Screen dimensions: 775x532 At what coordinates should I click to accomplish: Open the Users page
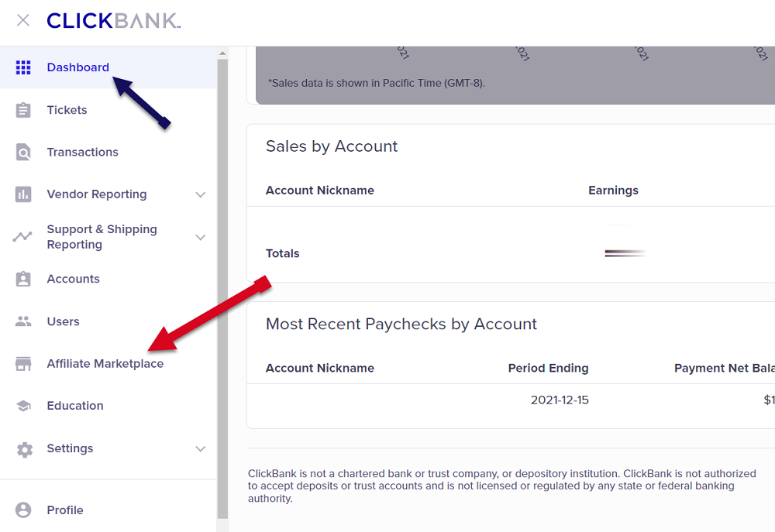pos(108,321)
